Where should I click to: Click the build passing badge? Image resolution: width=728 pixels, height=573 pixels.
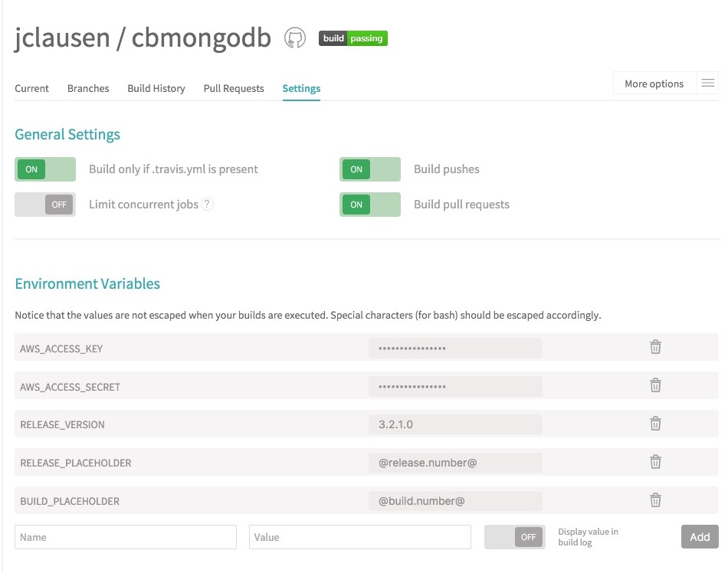[x=353, y=38]
